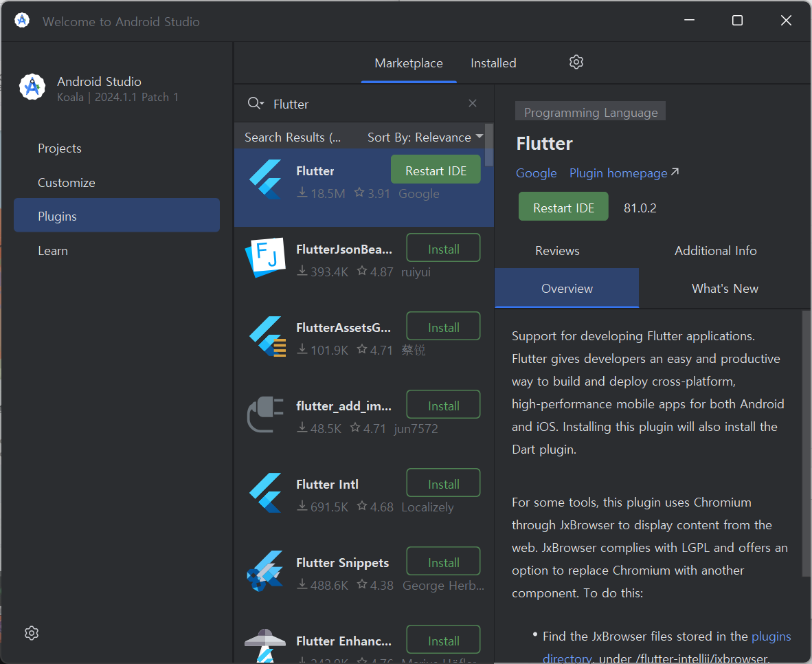This screenshot has height=664, width=812.
Task: Minimize the Welcome to Android Studio window
Action: click(x=689, y=20)
